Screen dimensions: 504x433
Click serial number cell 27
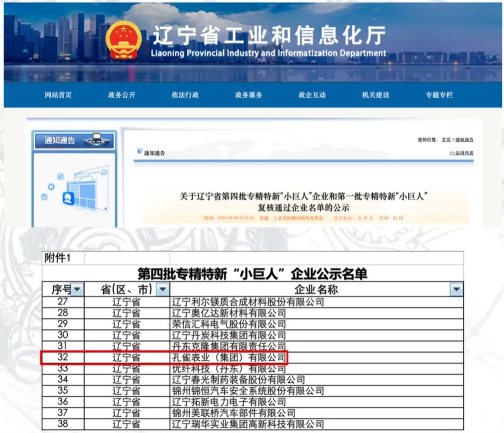coord(63,302)
